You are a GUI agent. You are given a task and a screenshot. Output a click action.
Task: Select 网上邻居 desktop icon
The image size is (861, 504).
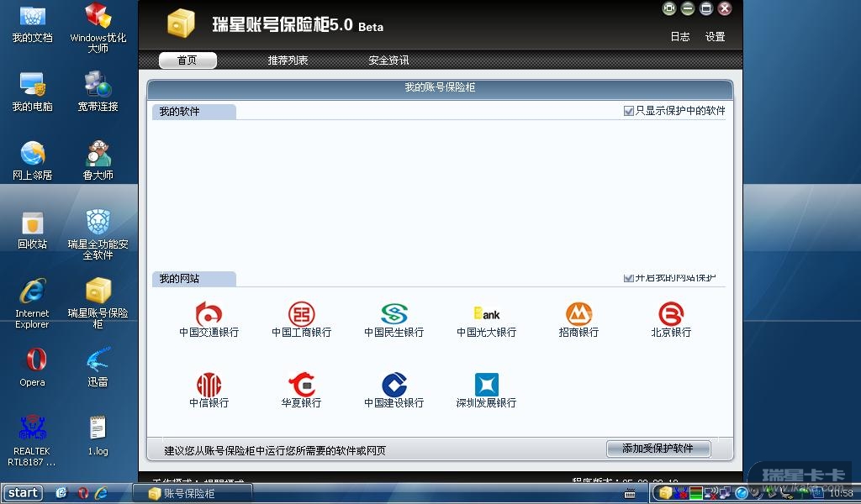coord(33,160)
